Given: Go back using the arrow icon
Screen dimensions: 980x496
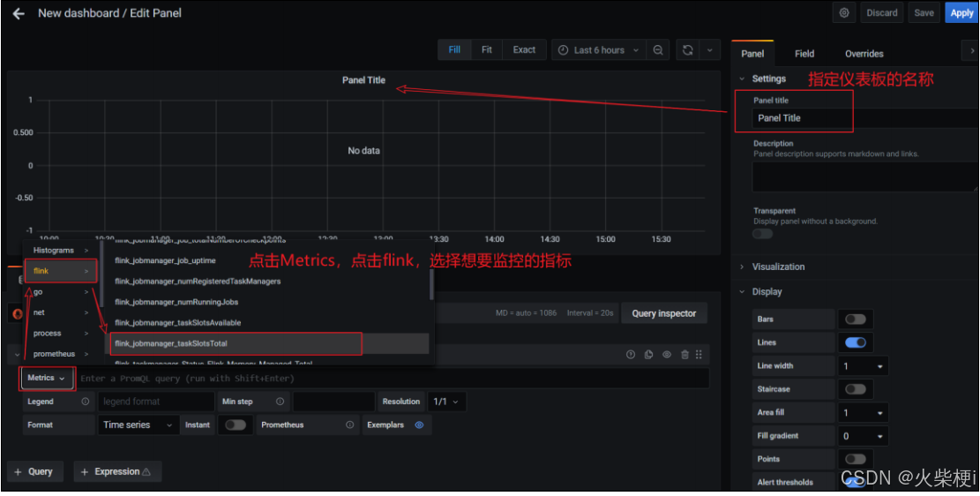Looking at the screenshot, I should [x=19, y=13].
